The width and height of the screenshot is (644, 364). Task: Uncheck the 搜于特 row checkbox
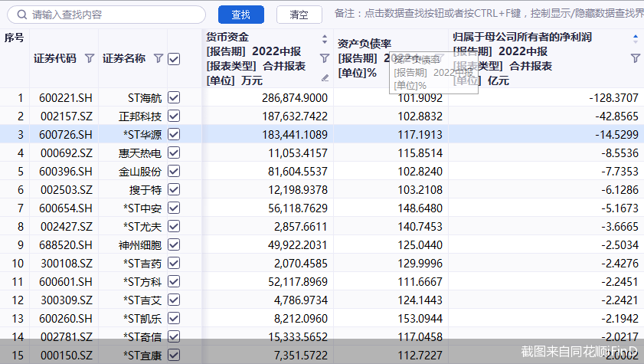pos(174,190)
